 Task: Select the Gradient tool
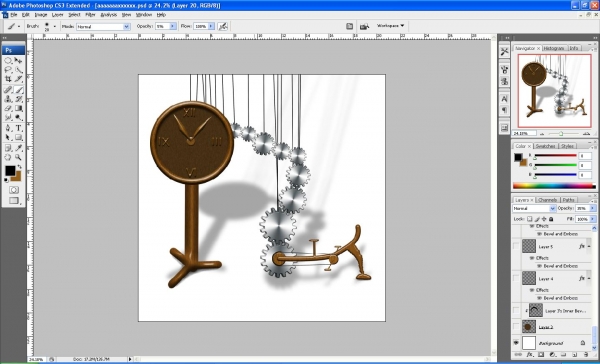[18, 108]
